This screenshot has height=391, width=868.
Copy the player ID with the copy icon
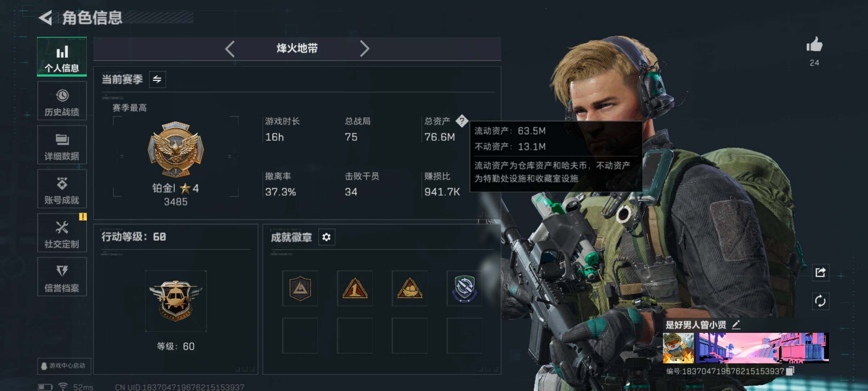point(791,371)
